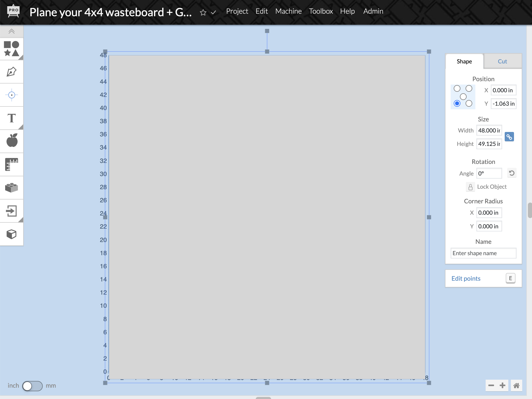Screen dimensions: 532x399
Task: Choose the Text tool
Action: point(12,118)
